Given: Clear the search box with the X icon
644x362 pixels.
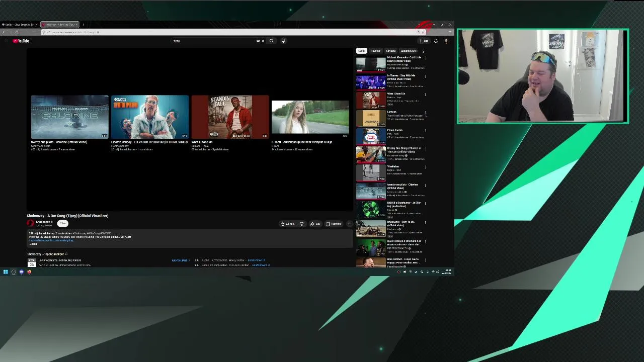Looking at the screenshot, I should coord(263,41).
